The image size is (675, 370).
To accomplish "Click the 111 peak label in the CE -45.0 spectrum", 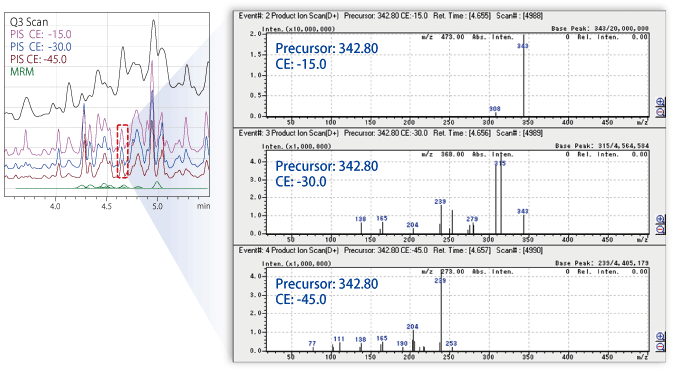I will pyautogui.click(x=339, y=339).
